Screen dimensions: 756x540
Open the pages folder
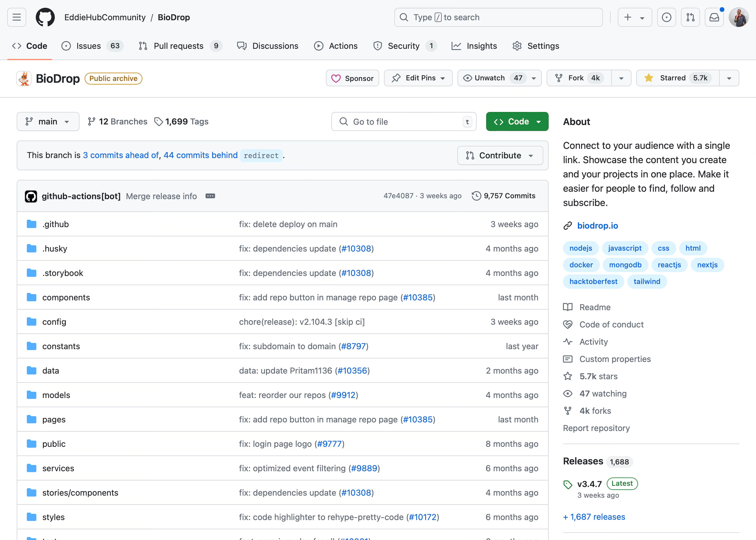tap(54, 420)
